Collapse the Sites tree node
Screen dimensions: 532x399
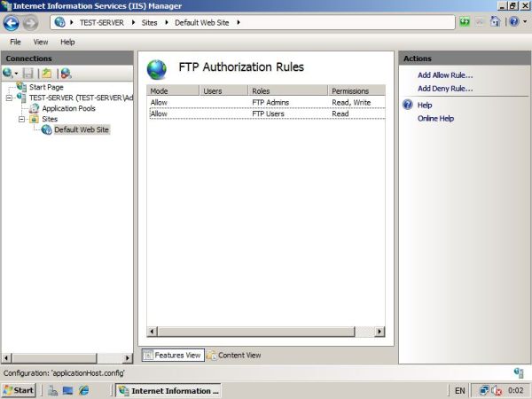21,119
